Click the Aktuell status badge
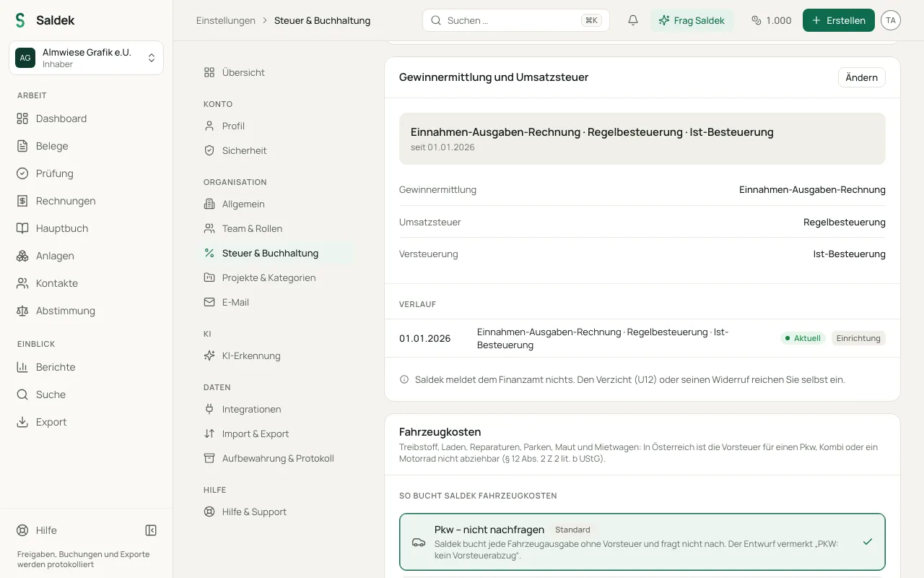924x578 pixels. pyautogui.click(x=803, y=338)
